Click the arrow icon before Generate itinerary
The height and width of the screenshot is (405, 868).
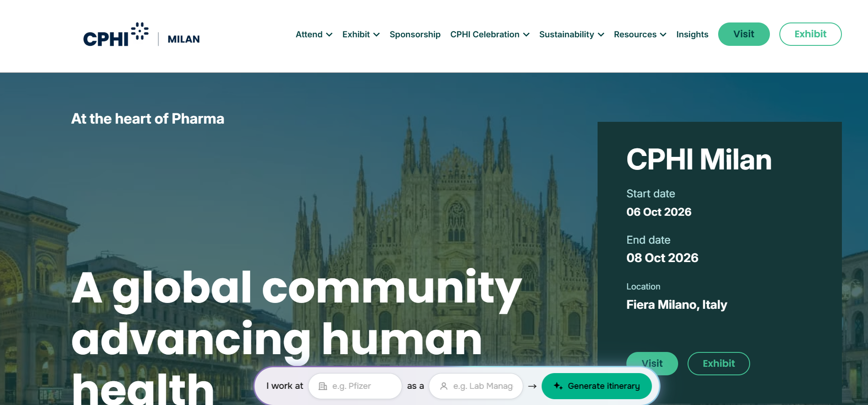532,386
